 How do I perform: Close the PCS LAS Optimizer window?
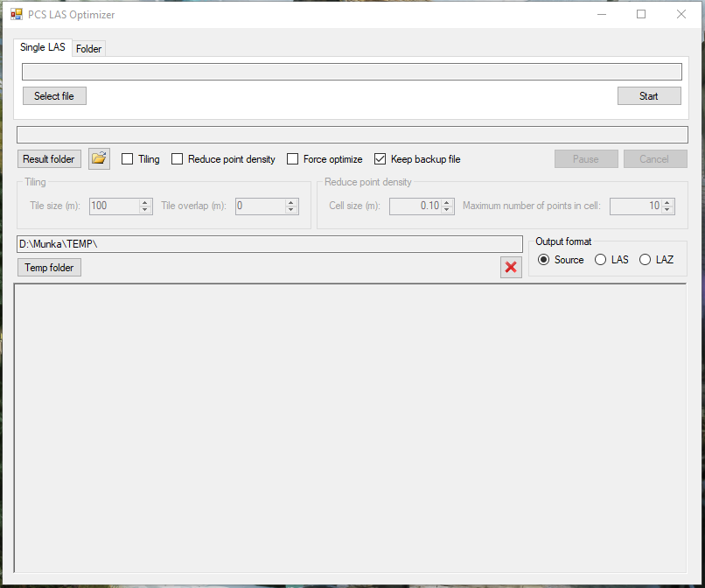[681, 14]
